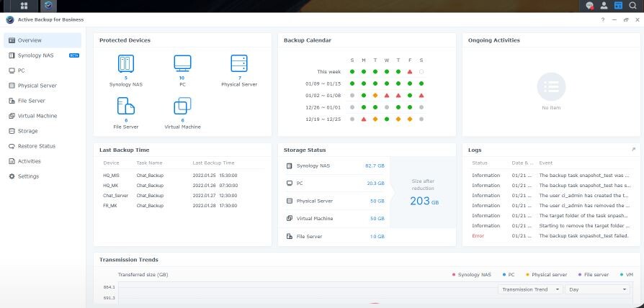The height and width of the screenshot is (308, 644).
Task: Open Synology NAS in the sidebar
Action: (x=43, y=55)
